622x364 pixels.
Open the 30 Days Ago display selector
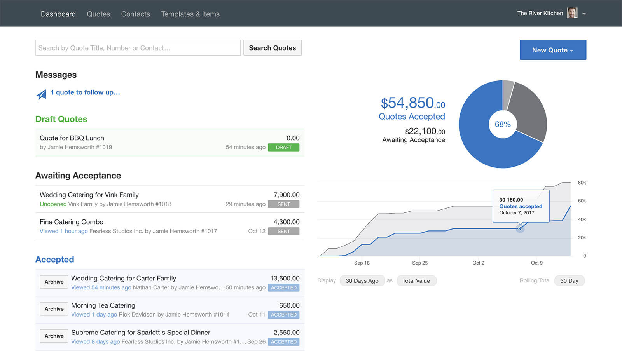tap(362, 280)
